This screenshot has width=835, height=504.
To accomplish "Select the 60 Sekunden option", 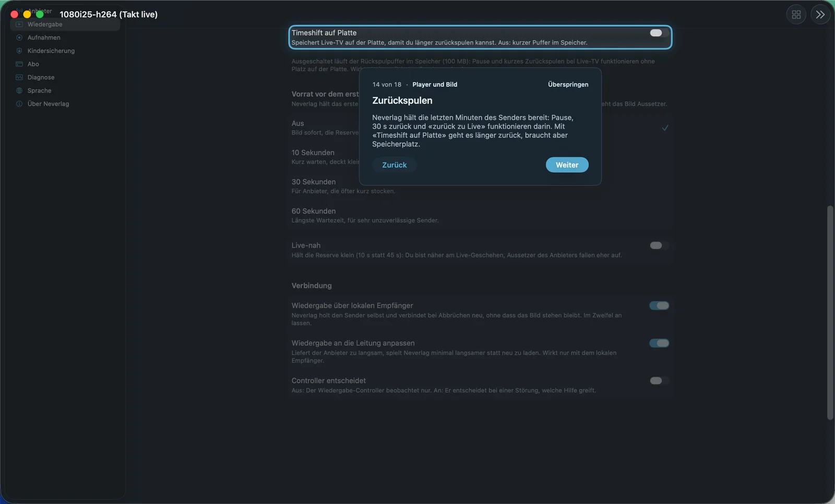I will [x=480, y=215].
